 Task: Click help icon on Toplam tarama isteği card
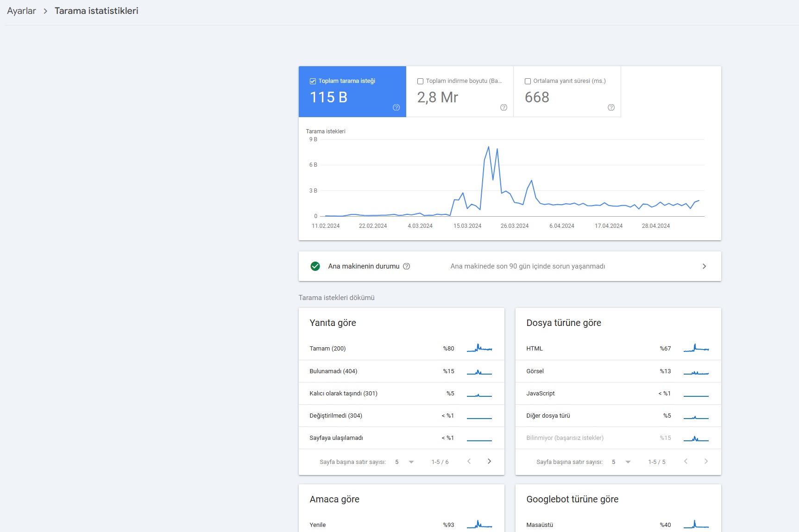(x=396, y=107)
